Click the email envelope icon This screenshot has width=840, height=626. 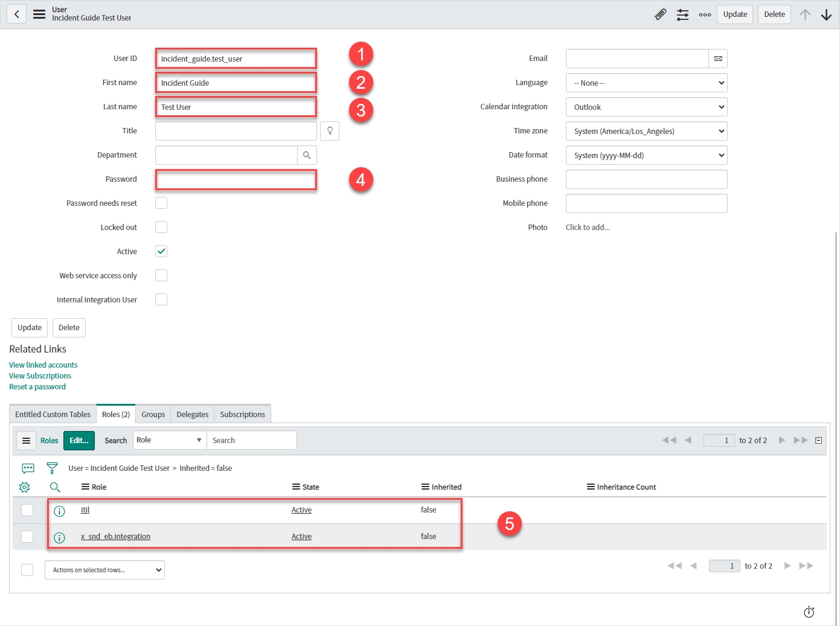pos(718,59)
